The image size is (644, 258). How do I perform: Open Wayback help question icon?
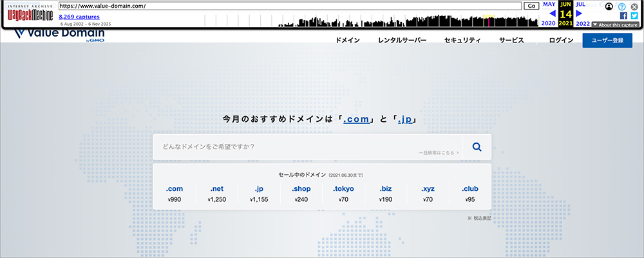pos(622,6)
